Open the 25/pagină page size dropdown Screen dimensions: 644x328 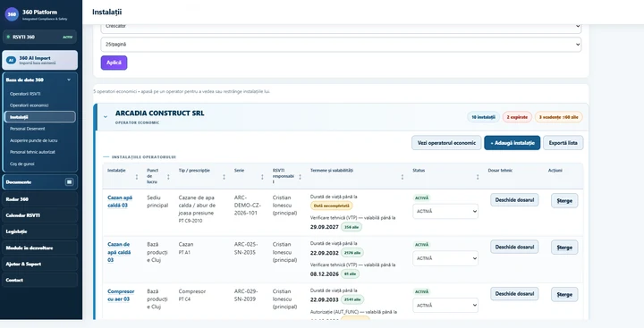[341, 45]
